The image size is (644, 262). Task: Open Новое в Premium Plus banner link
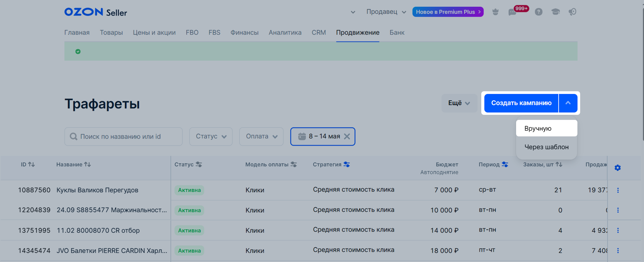(448, 12)
